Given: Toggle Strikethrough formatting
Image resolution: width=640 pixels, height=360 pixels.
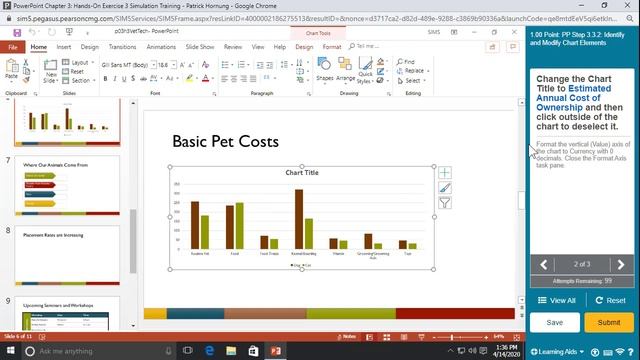Looking at the screenshot, I should [143, 78].
